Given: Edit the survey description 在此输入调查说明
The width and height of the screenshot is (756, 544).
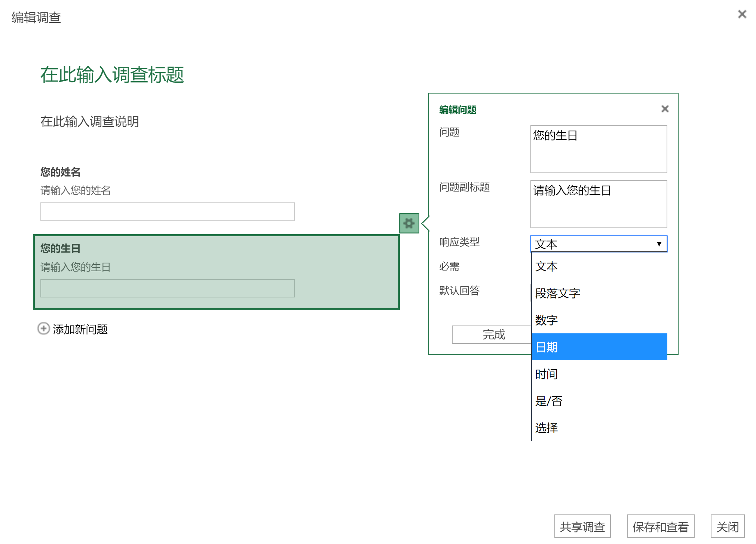Looking at the screenshot, I should tap(90, 122).
